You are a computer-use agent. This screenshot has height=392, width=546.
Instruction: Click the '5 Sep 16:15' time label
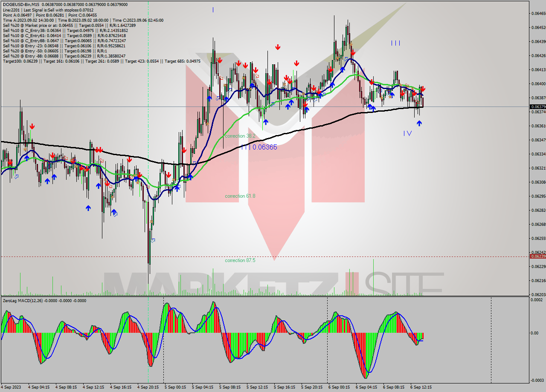[x=285, y=387]
